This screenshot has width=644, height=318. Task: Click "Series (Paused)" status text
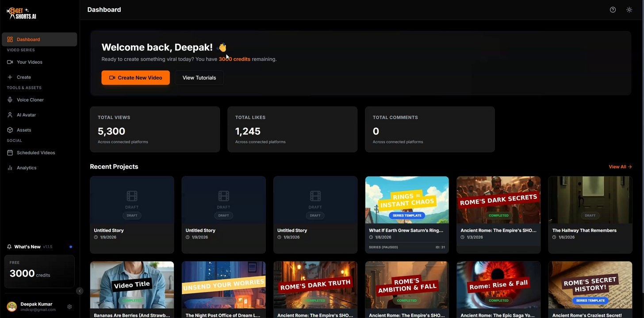[383, 247]
